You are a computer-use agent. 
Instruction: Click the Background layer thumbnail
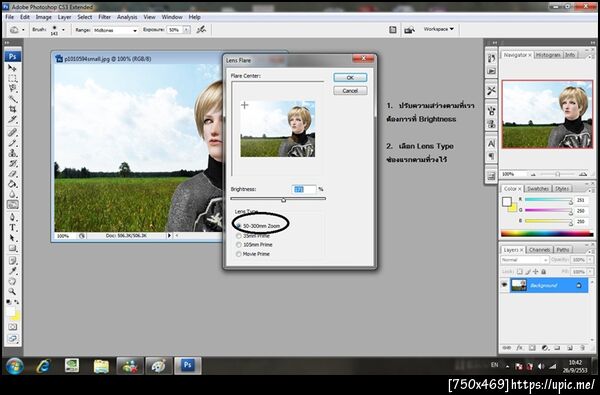coord(519,285)
